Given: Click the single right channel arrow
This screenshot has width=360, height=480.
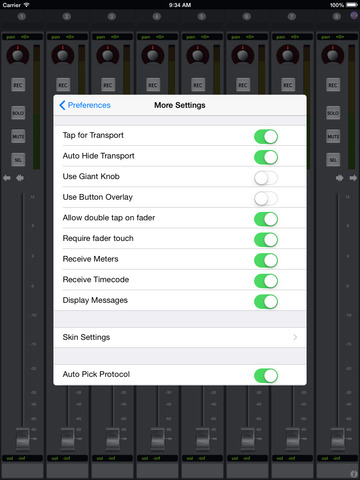Looking at the screenshot, I should 353,178.
